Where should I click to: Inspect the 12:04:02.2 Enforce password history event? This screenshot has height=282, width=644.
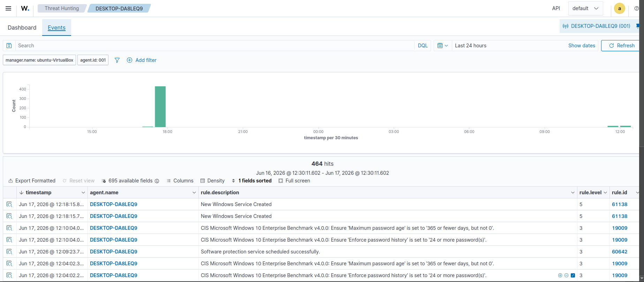(x=9, y=275)
